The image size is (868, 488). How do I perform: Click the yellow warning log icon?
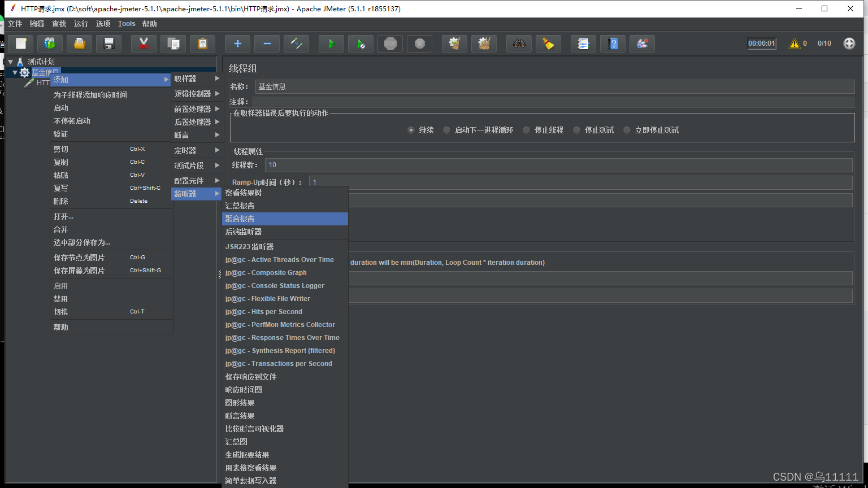[x=795, y=43]
